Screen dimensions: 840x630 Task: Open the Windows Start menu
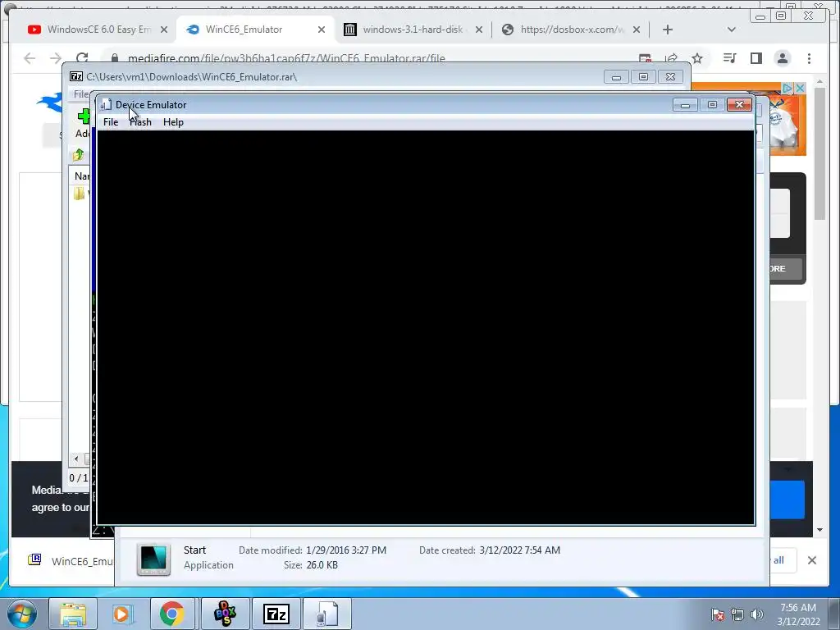[22, 614]
